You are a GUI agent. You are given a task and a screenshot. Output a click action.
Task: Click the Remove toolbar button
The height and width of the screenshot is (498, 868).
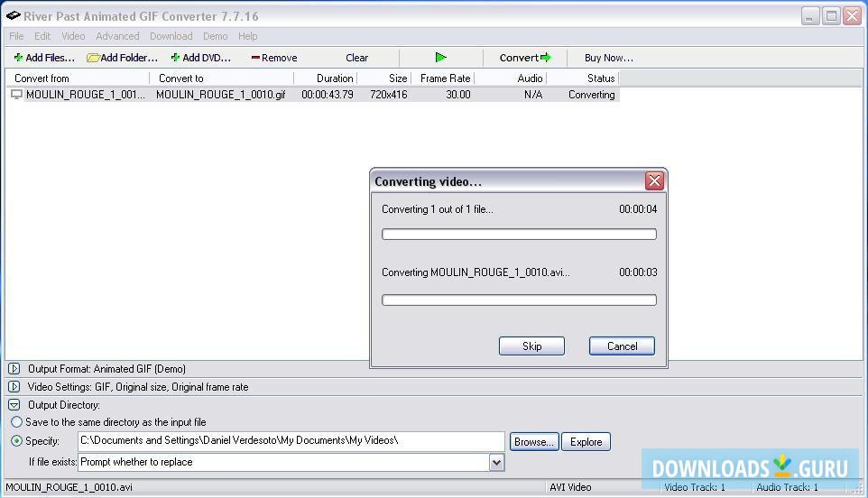[x=274, y=58]
